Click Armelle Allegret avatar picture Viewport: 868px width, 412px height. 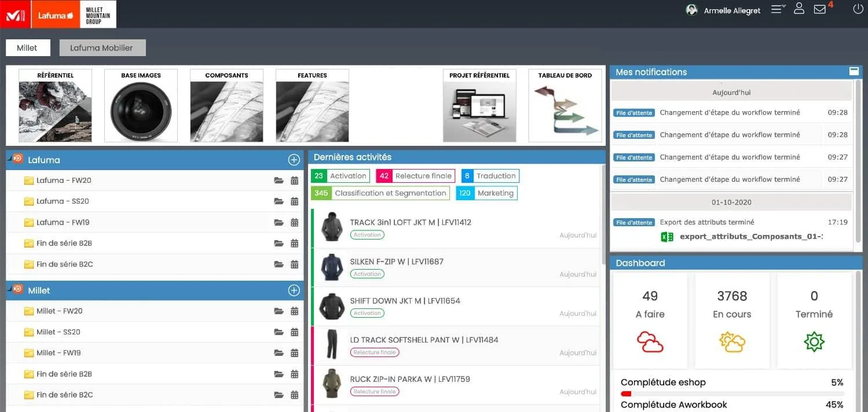pyautogui.click(x=691, y=10)
